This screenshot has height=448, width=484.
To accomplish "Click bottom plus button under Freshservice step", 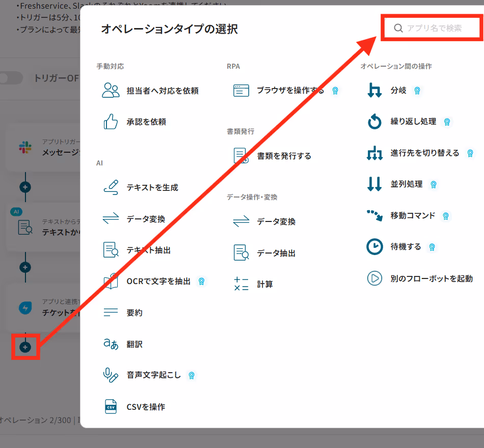I will coord(25,347).
